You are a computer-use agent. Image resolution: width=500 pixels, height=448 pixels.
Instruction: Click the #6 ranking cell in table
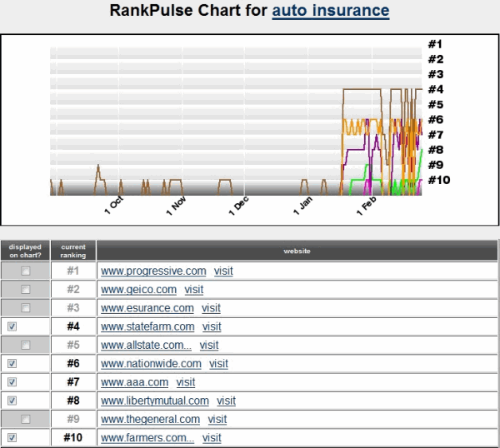click(73, 364)
